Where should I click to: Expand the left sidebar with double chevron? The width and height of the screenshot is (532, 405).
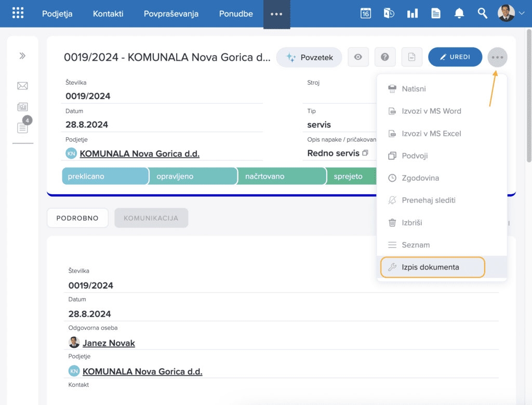(x=22, y=56)
